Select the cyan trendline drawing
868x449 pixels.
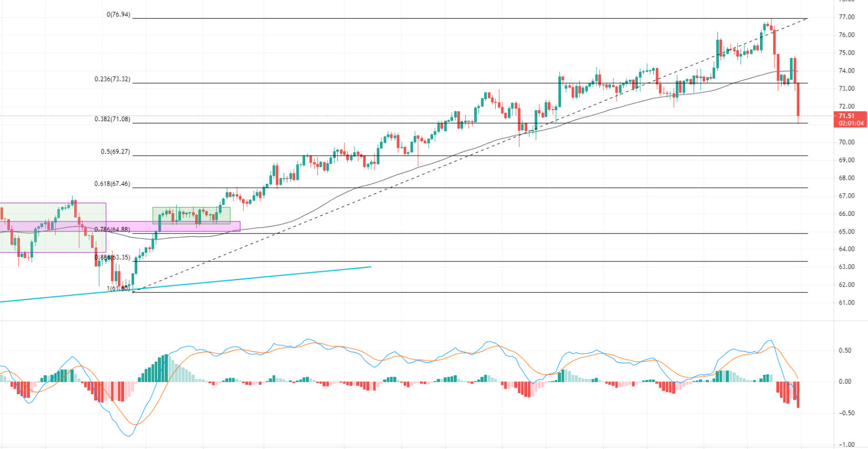coord(185,285)
